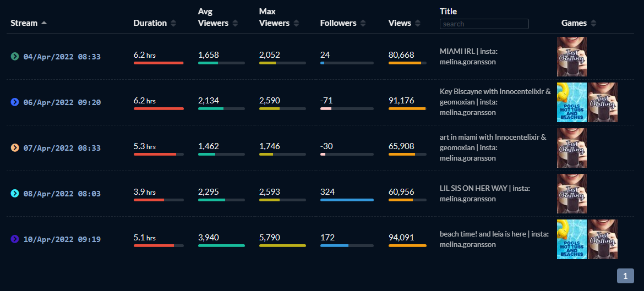Click the blue followers bar under 324
Viewport: 644px width, 291px height.
347,200
